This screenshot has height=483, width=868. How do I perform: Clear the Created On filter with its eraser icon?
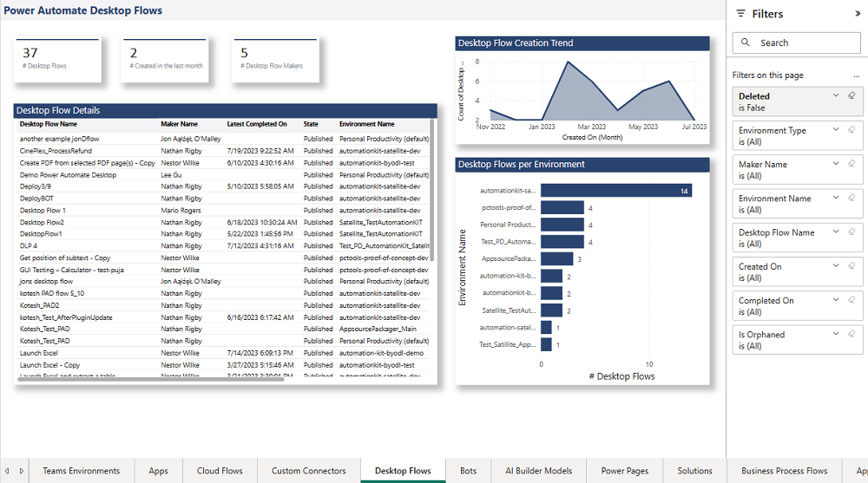coord(852,266)
